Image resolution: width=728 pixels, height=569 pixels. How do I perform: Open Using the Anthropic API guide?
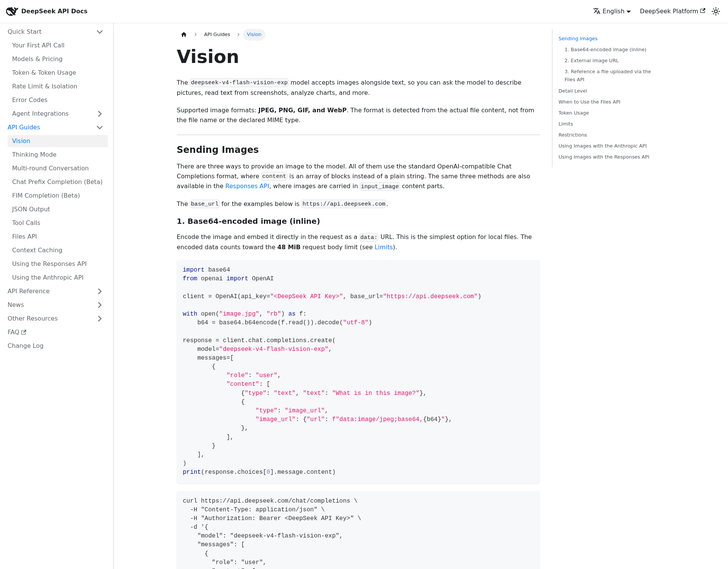[x=58, y=278]
